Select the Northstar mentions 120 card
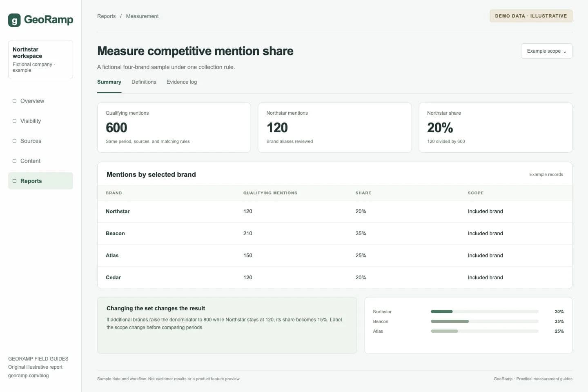Viewport: 588px width, 392px height. coord(334,127)
